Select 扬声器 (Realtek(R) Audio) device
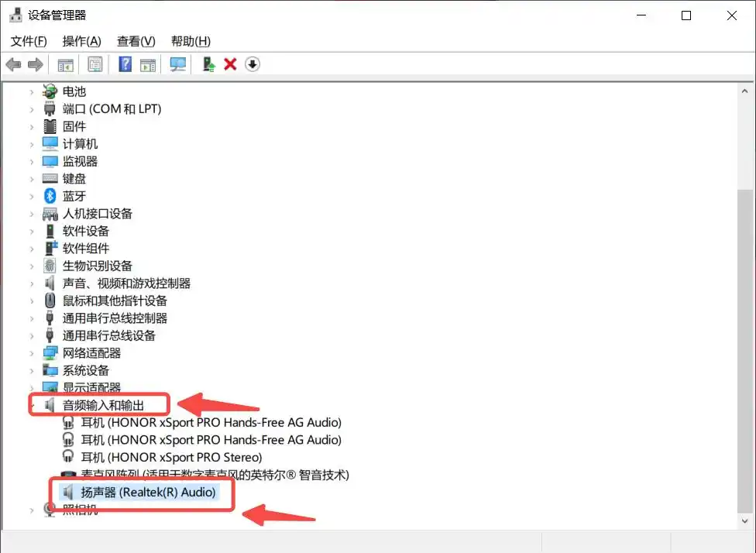 pyautogui.click(x=148, y=492)
